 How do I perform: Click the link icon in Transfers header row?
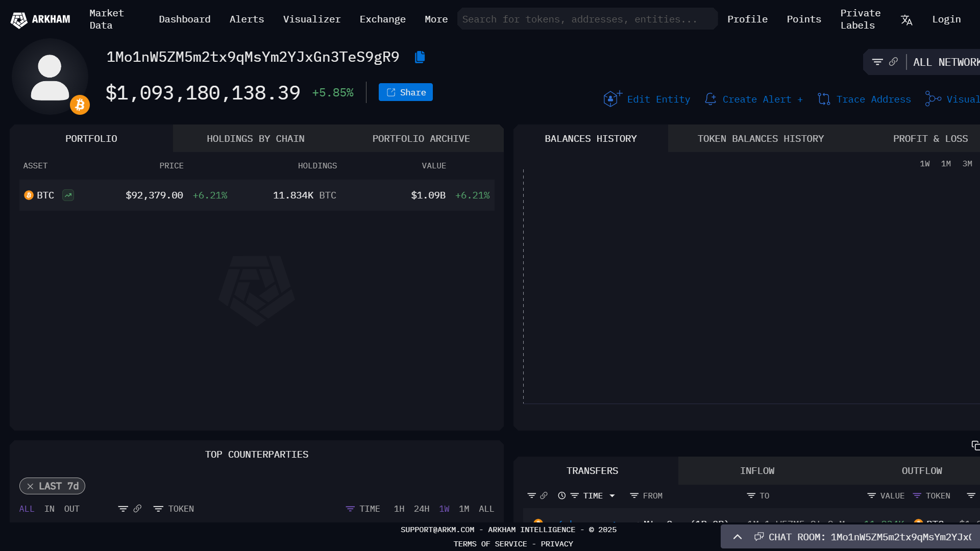(x=544, y=495)
